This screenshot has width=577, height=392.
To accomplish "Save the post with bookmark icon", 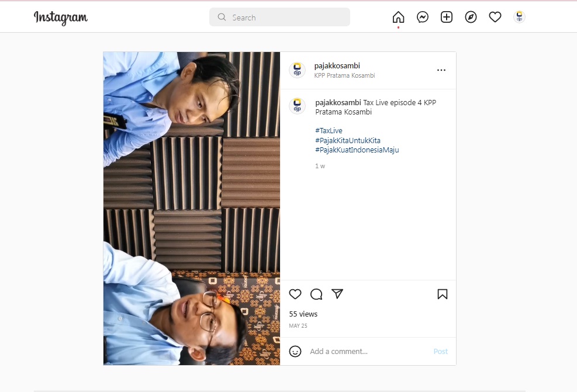I will pyautogui.click(x=442, y=294).
